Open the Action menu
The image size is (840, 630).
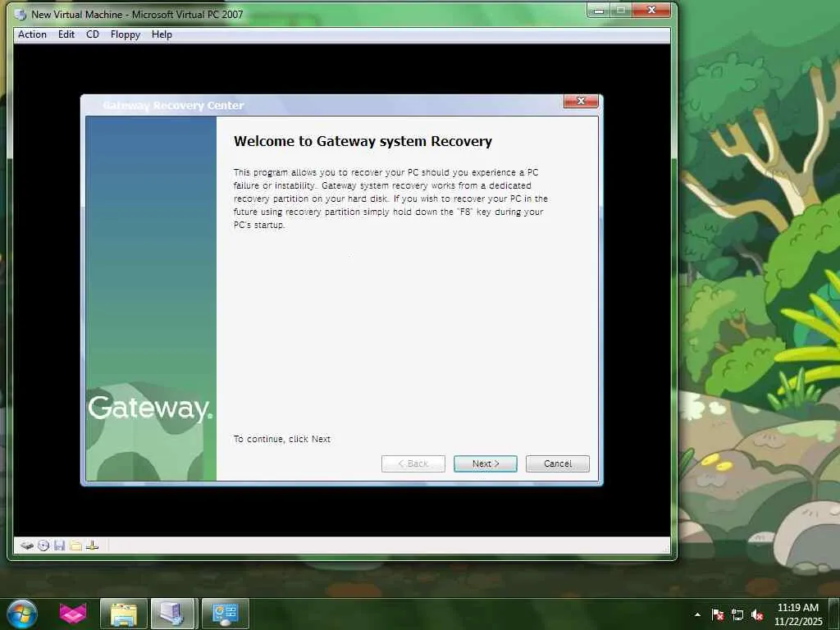[32, 34]
